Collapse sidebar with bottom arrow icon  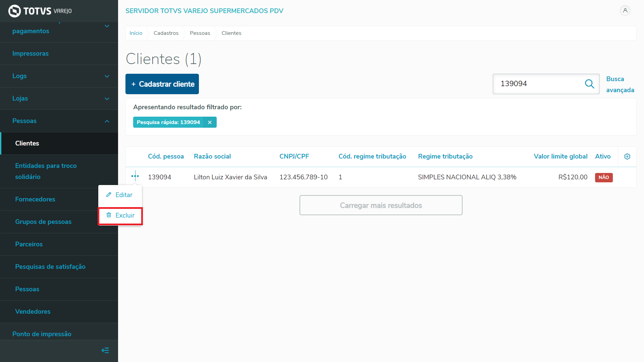click(x=105, y=350)
